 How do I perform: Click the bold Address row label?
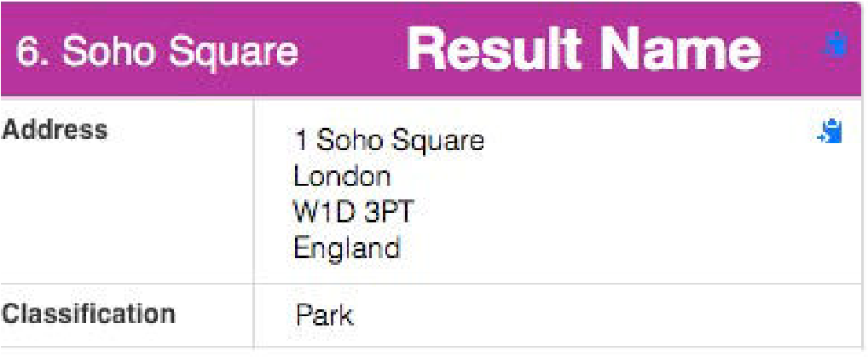(x=54, y=130)
